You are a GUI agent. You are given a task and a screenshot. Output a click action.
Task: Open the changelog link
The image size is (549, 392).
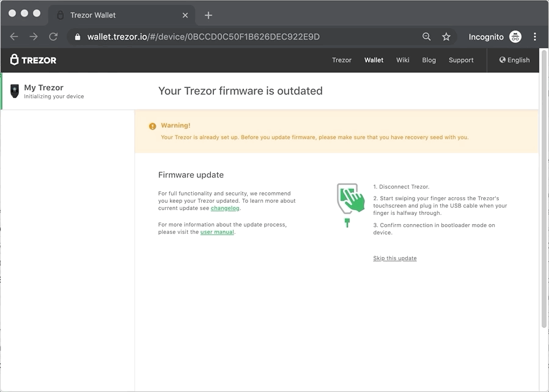(225, 208)
